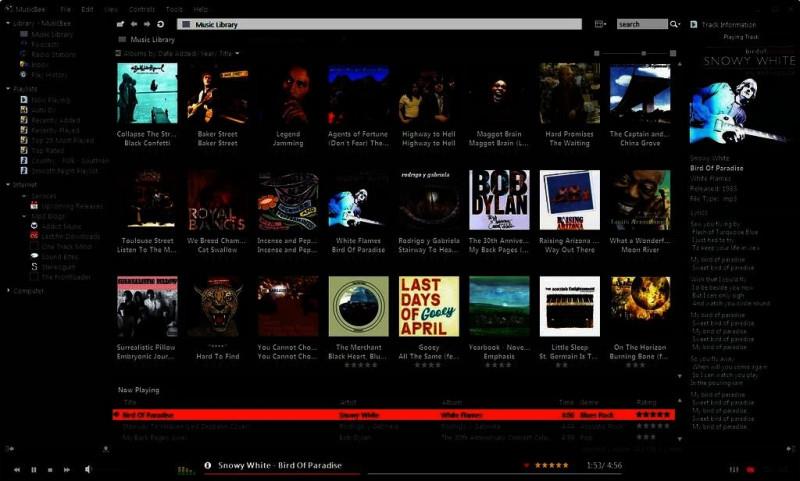Click the Track Information panel icon

click(694, 24)
